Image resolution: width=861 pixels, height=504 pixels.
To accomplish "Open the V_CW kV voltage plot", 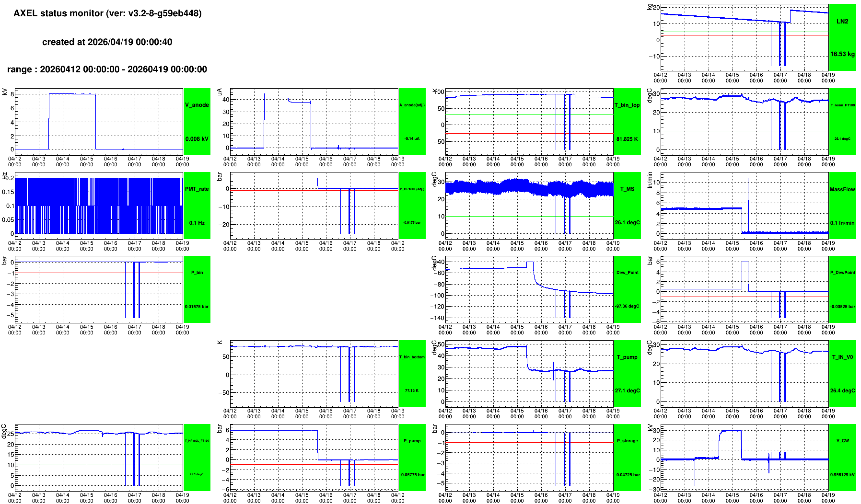I will pyautogui.click(x=744, y=458).
